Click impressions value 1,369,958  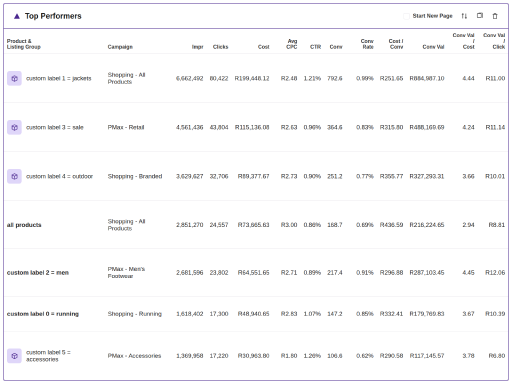(189, 356)
